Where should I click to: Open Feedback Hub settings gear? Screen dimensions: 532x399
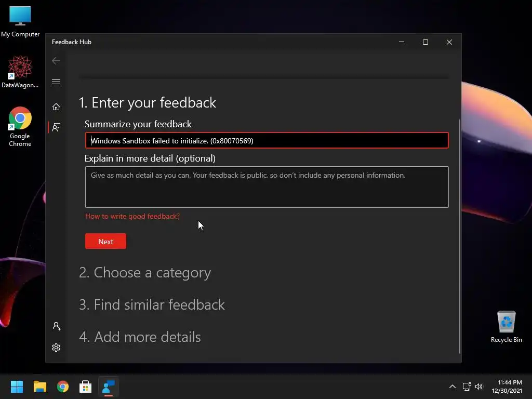point(56,348)
